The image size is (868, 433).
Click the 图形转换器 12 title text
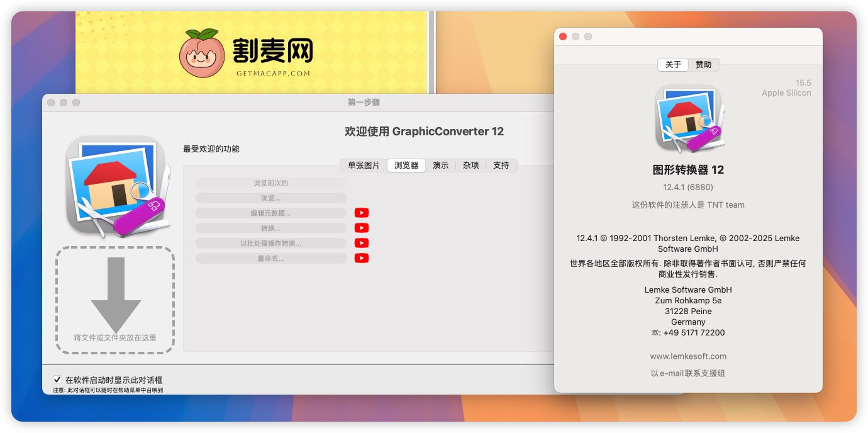(688, 170)
